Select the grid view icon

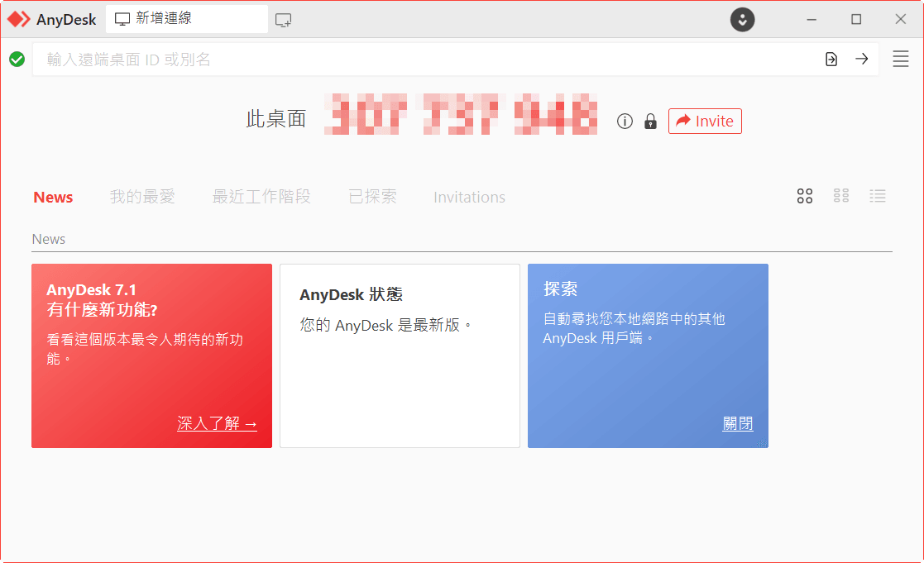804,196
